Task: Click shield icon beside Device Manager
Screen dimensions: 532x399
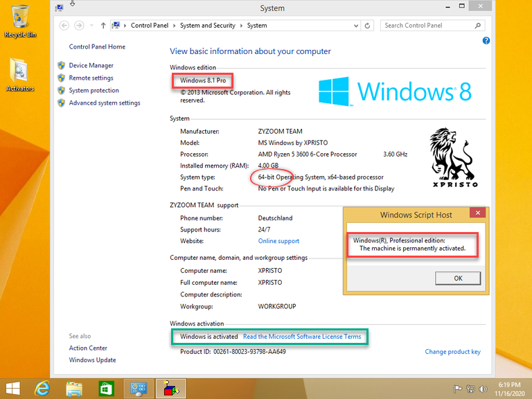Action: point(62,66)
